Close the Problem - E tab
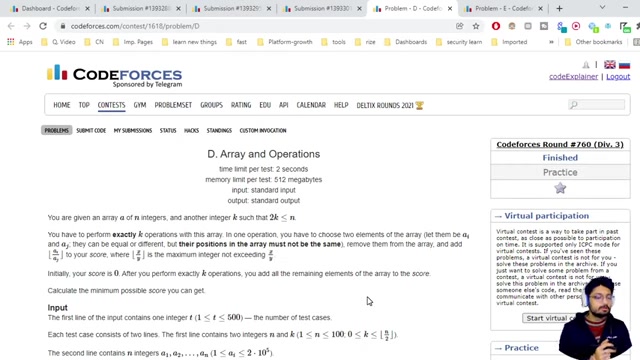Screen dimensions: 640x360 [x=540, y=8]
